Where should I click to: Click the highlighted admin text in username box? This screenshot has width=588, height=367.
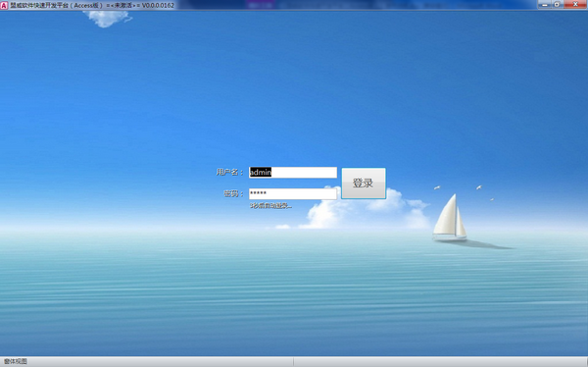pos(261,173)
